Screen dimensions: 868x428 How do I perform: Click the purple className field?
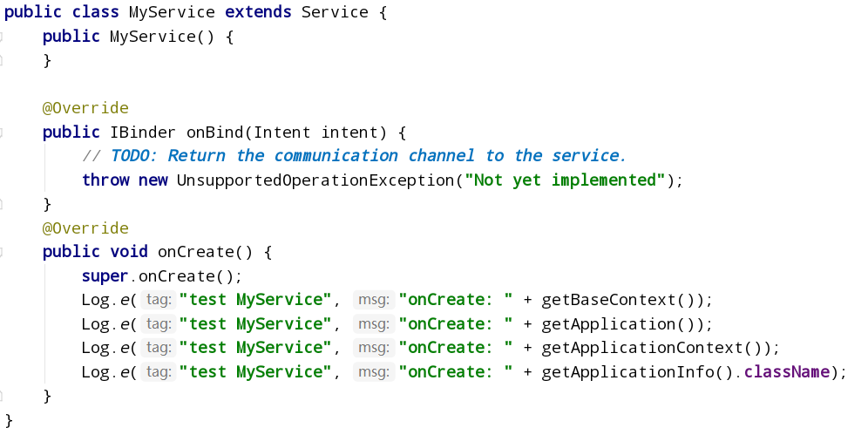pyautogui.click(x=787, y=372)
